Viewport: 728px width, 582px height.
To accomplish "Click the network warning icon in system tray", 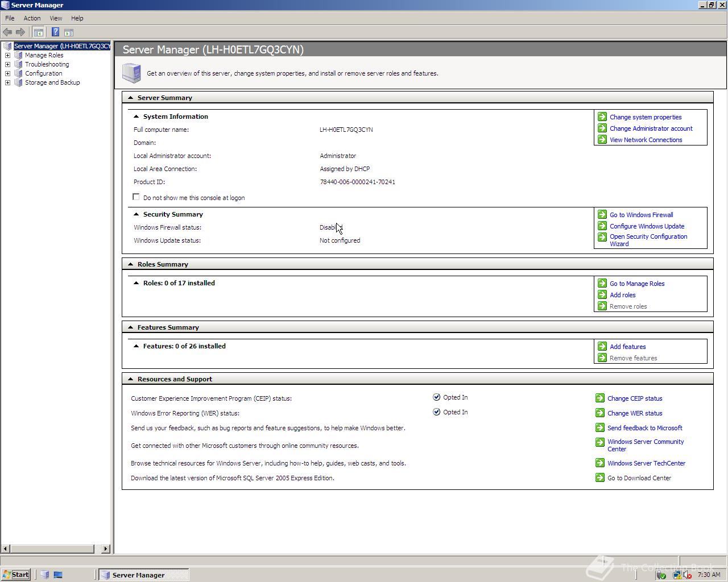I will pos(677,575).
